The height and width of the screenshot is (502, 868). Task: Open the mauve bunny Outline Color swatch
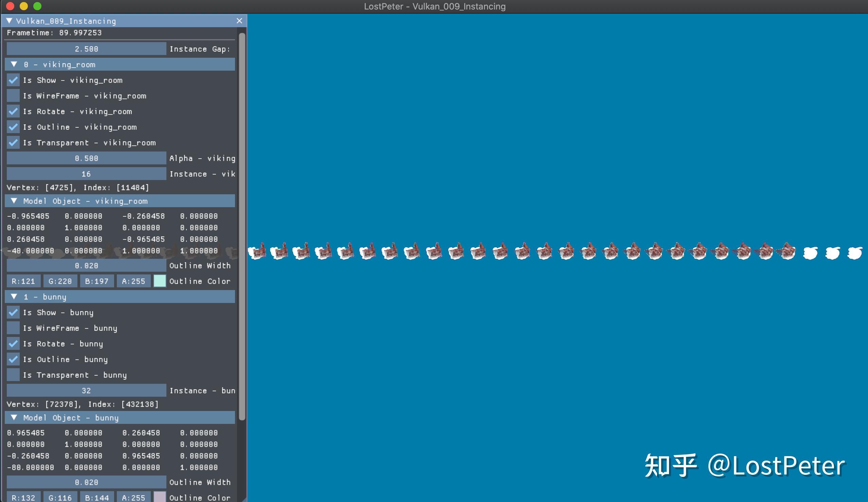point(160,497)
